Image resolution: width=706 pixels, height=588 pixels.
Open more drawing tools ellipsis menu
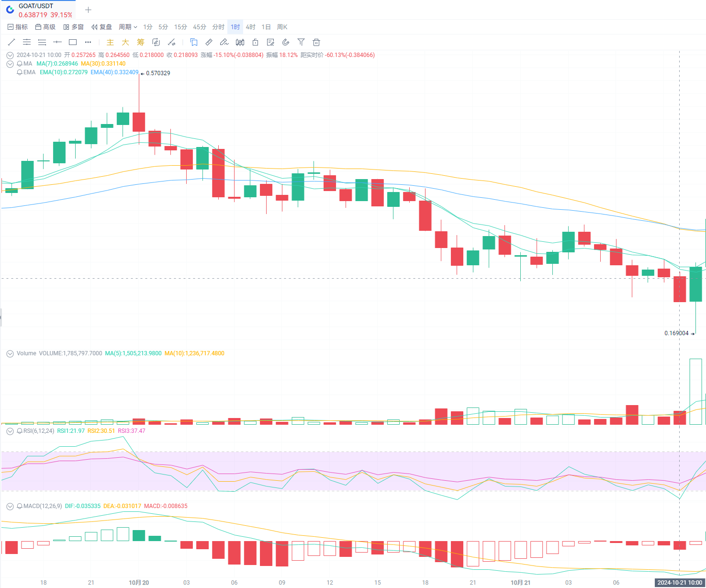88,42
